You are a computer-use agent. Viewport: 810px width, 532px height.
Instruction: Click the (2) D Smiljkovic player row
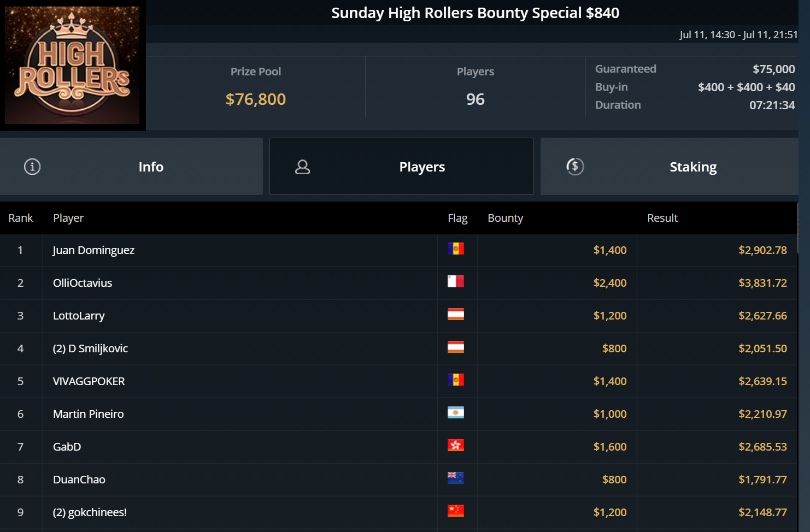coord(90,348)
